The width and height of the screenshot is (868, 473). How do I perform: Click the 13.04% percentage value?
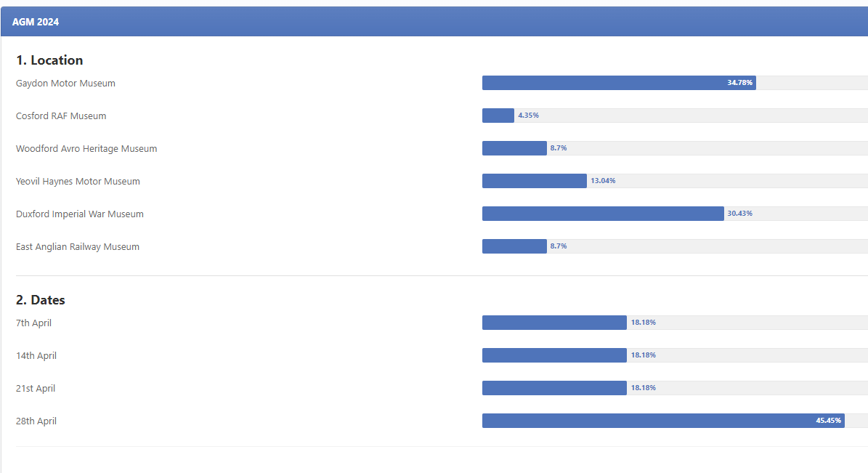603,181
